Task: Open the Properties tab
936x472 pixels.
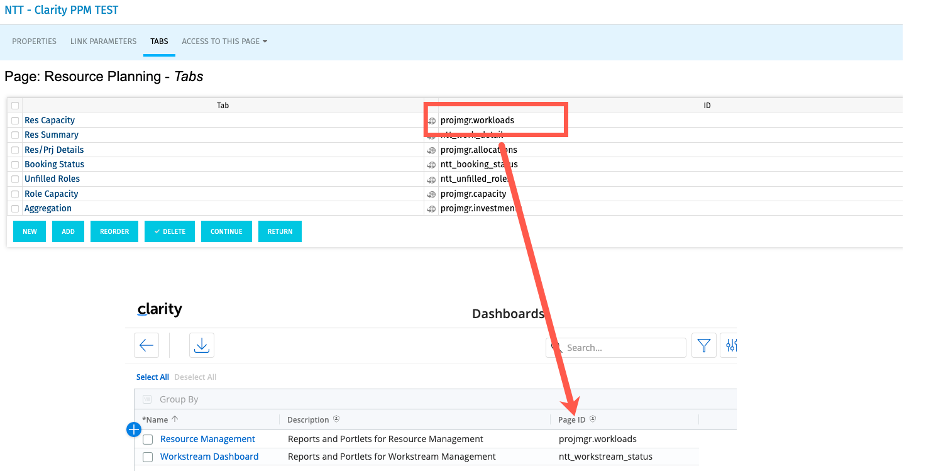Action: (x=34, y=41)
